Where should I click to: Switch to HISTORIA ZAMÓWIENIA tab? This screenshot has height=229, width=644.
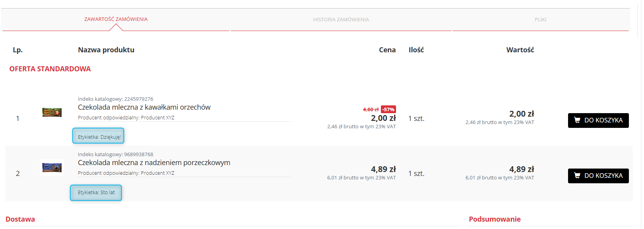[341, 19]
